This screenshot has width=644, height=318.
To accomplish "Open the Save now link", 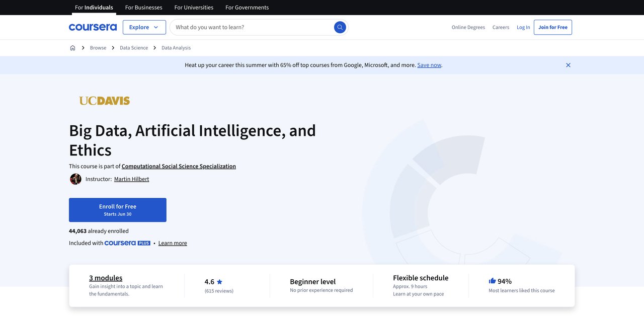I will [429, 64].
